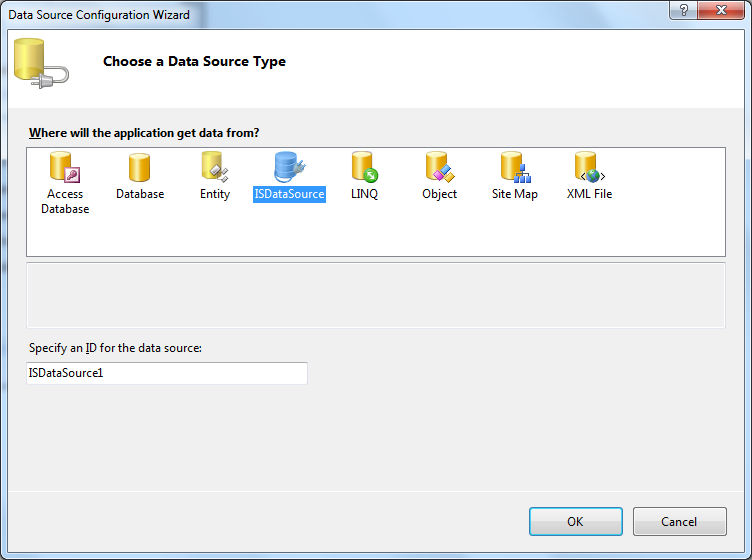Select the Access Database data source icon
The width and height of the screenshot is (752, 560).
65,167
